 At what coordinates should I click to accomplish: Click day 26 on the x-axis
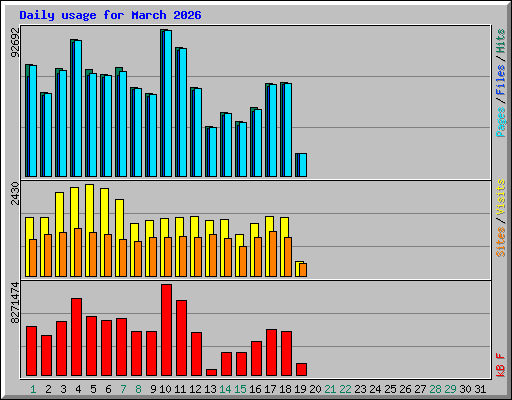click(x=405, y=389)
